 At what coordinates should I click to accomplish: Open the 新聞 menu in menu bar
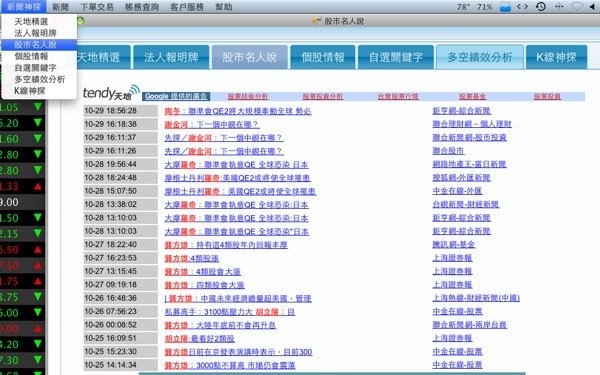[x=60, y=7]
